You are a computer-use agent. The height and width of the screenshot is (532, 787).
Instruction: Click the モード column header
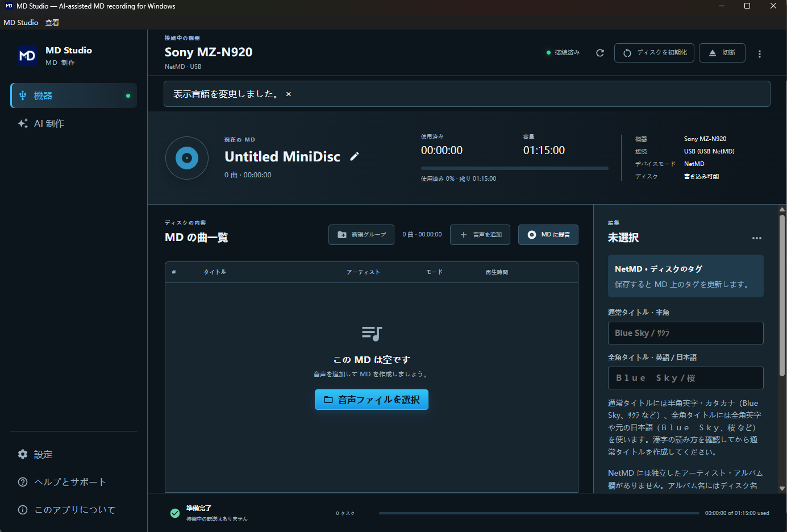(434, 272)
